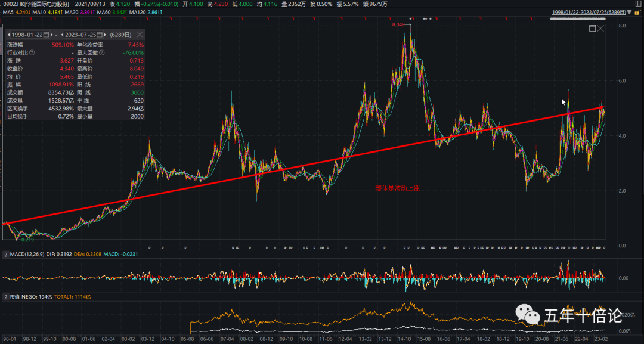Click the 0902.HK stock name title
The width and height of the screenshot is (644, 344).
pyautogui.click(x=36, y=4)
